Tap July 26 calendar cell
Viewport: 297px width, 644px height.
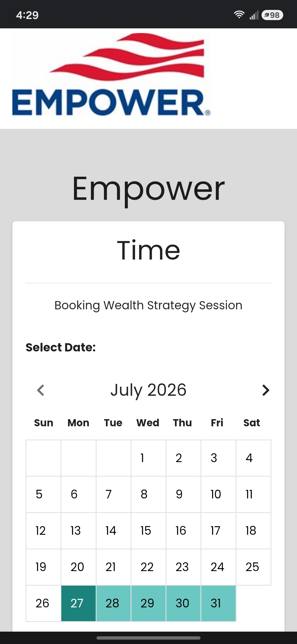[x=43, y=604]
